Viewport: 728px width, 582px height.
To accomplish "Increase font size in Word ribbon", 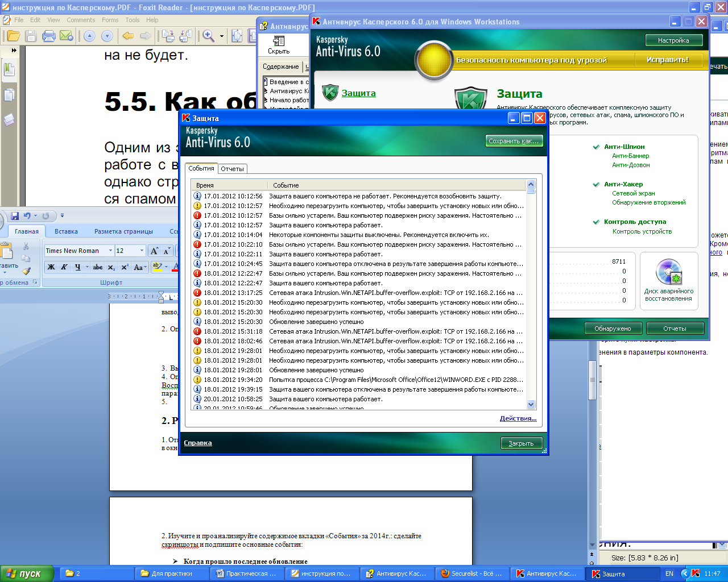I will pyautogui.click(x=154, y=251).
